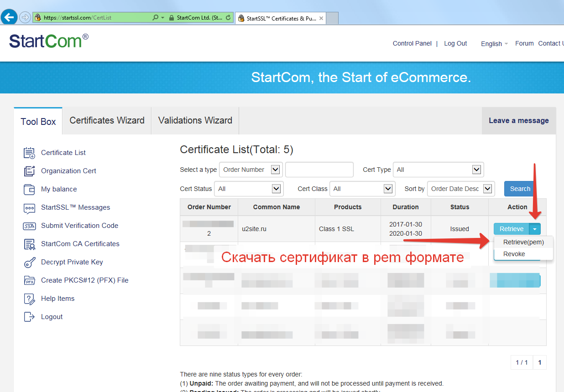Screen dimensions: 564x392
Task: Click the Organization Cert sidebar icon
Action: 29,171
